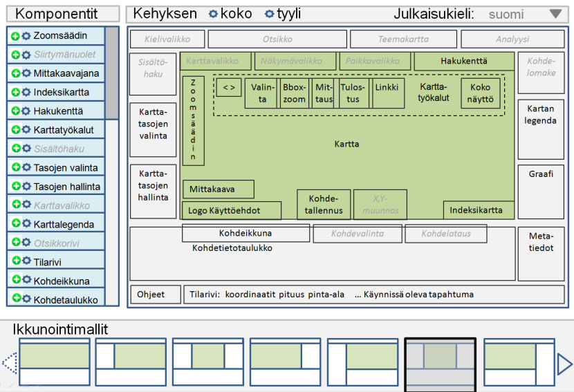Add Mittakaavajana with green plus icon
Viewport: 574px width, 392px height.
click(15, 73)
